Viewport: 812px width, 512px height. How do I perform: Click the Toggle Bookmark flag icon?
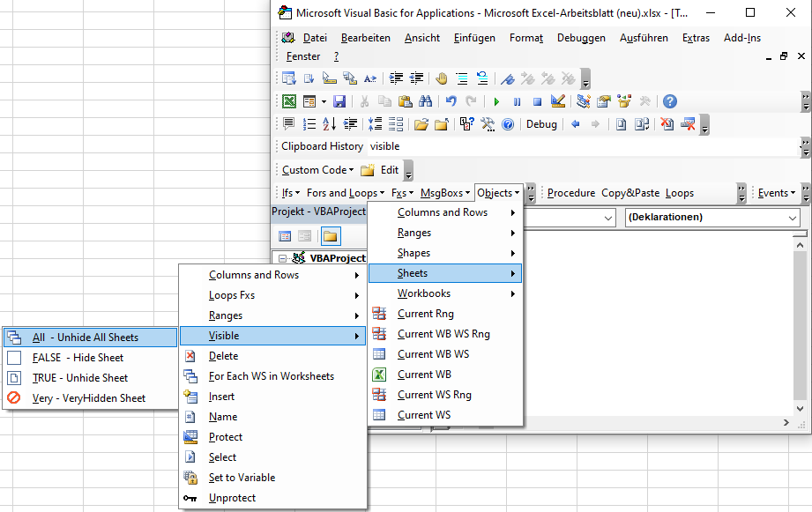pos(508,78)
